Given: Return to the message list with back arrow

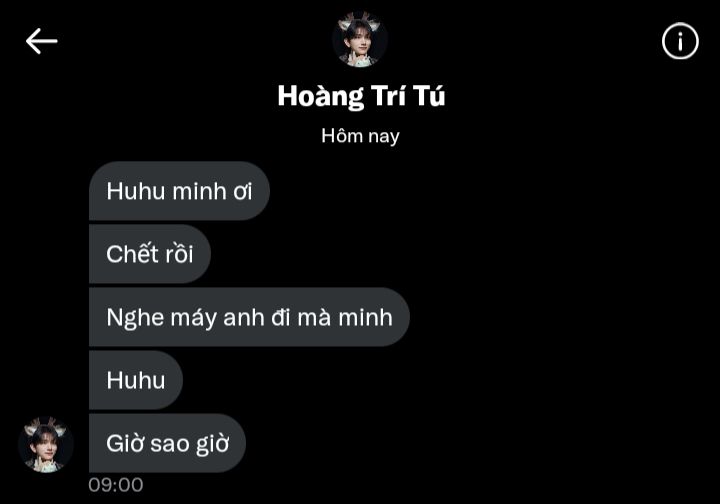Looking at the screenshot, I should (41, 41).
